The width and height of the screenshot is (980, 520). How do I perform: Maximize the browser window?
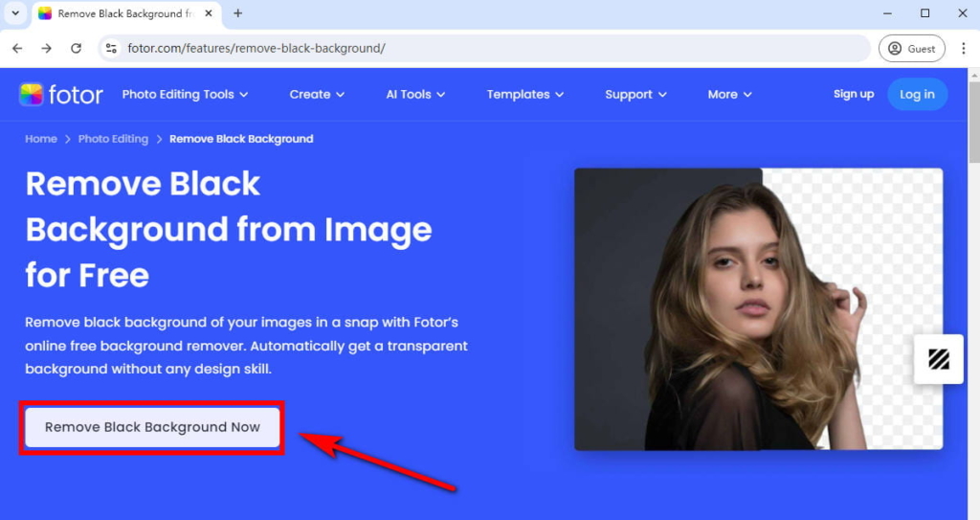point(925,13)
